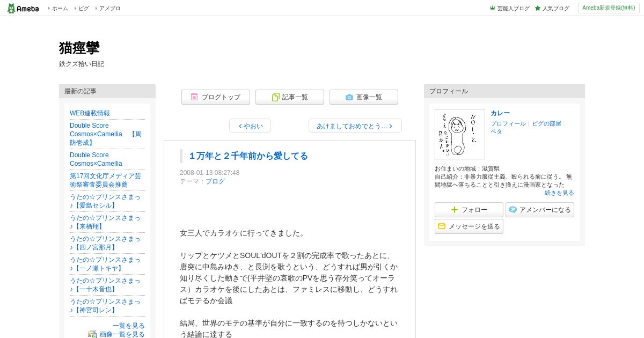This screenshot has width=644, height=338.
Task: Open うたの☆プリンスさまっ♪【来栖翔】 article
Action: (x=106, y=222)
